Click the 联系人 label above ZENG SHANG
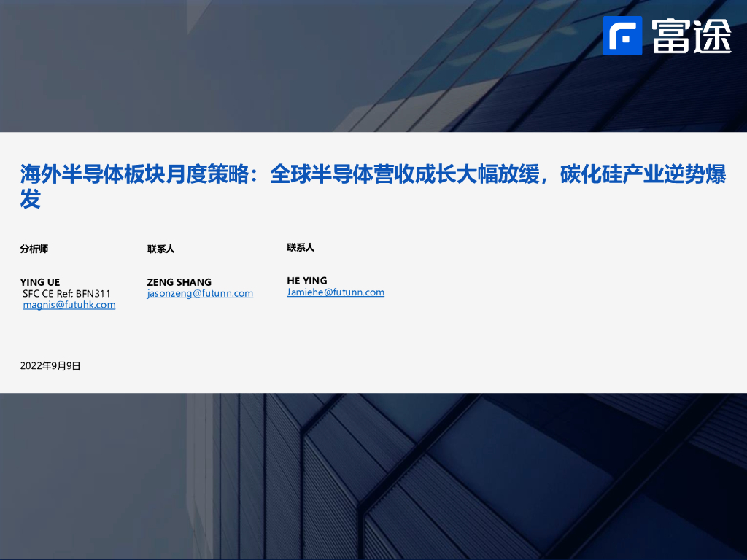The height and width of the screenshot is (560, 747). [161, 249]
